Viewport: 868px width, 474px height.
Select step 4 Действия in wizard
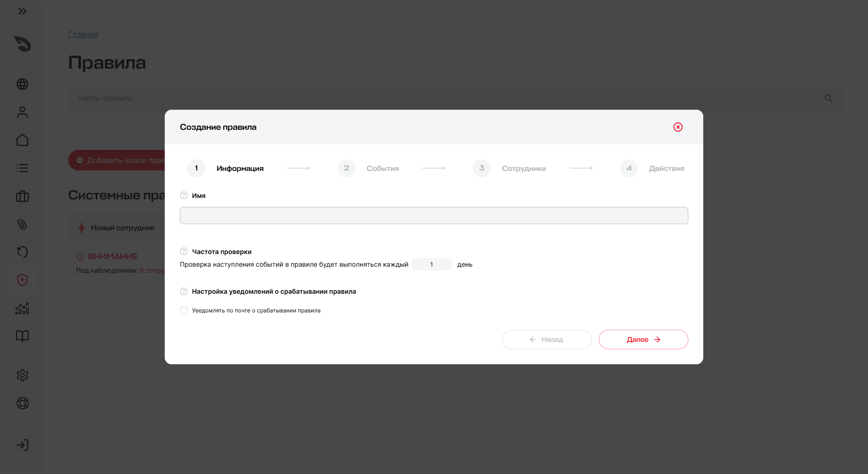tap(652, 168)
